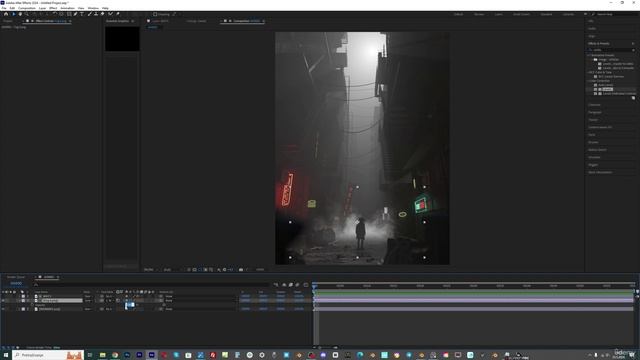Select the Roto Brush tool
Screen dimensions: 640x360
110,14
